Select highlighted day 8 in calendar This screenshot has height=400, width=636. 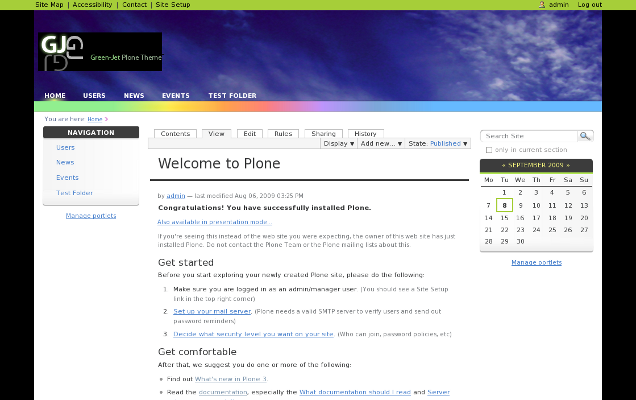coord(504,205)
